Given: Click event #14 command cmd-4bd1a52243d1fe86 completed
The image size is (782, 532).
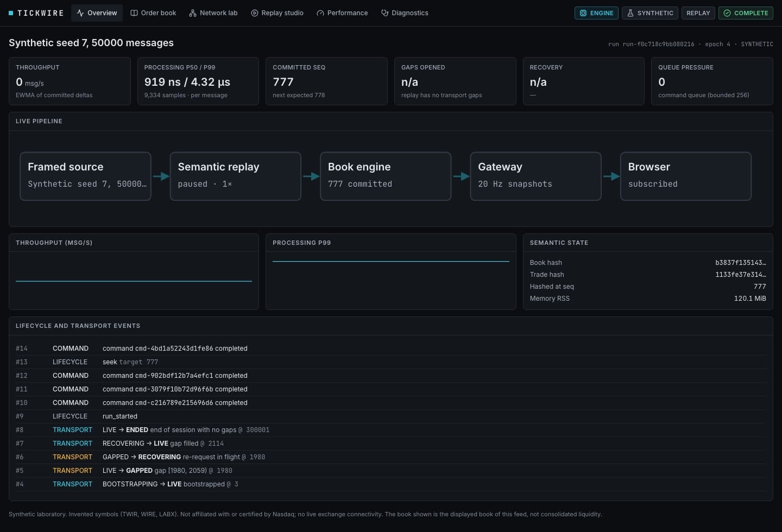Looking at the screenshot, I should pyautogui.click(x=390, y=349).
